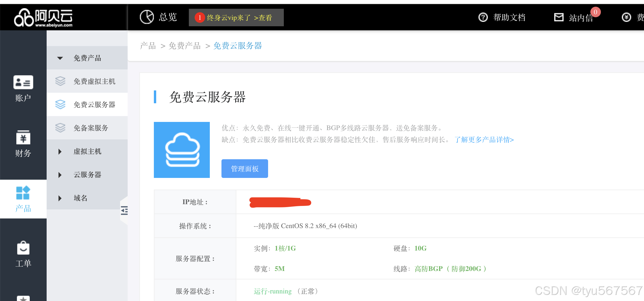Screen dimensions: 644x301
Task: Click the 站内信 unread count badge
Action: coord(596,12)
